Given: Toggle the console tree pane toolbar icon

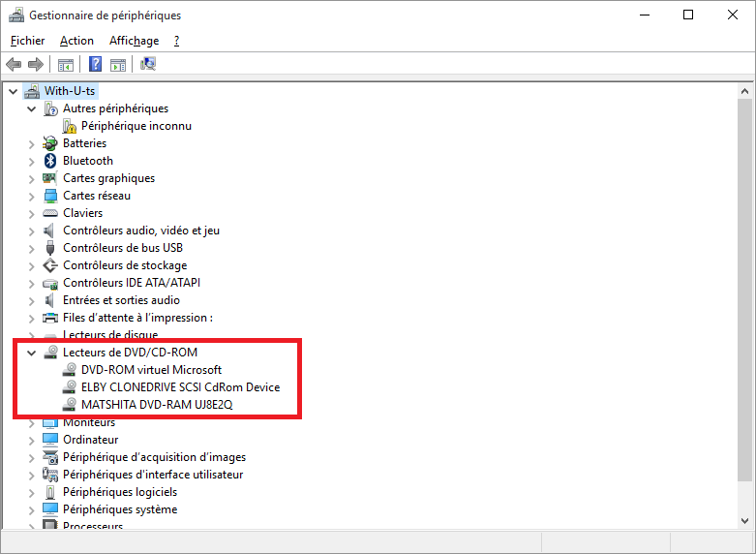Looking at the screenshot, I should pos(66,65).
